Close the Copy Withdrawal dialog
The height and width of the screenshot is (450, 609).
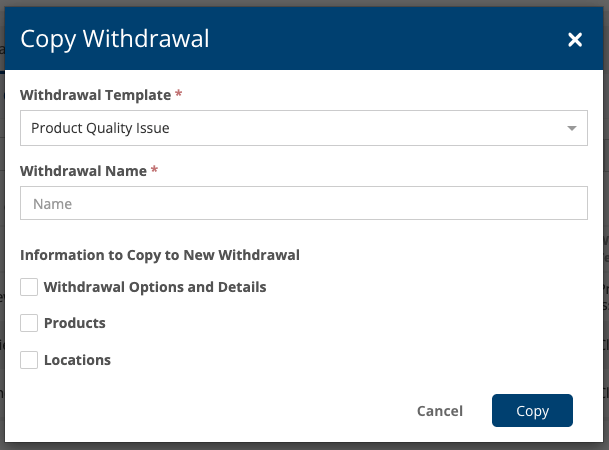tap(575, 40)
